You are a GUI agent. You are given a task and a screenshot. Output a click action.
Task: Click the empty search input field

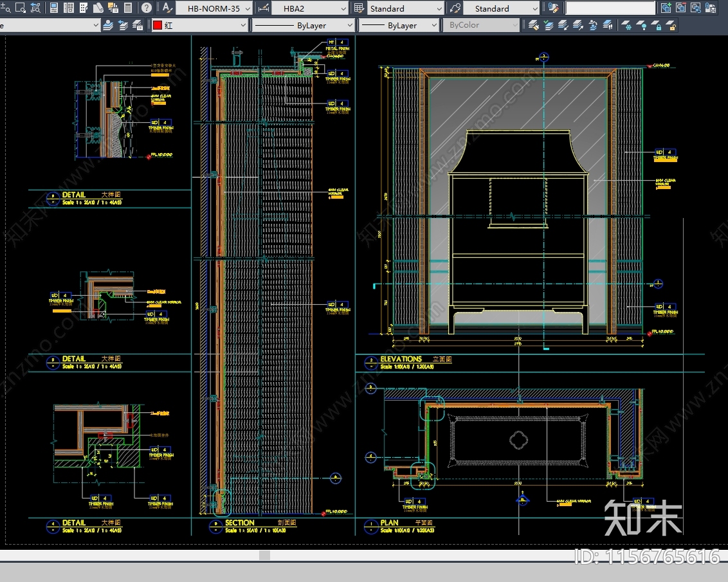pyautogui.click(x=610, y=8)
